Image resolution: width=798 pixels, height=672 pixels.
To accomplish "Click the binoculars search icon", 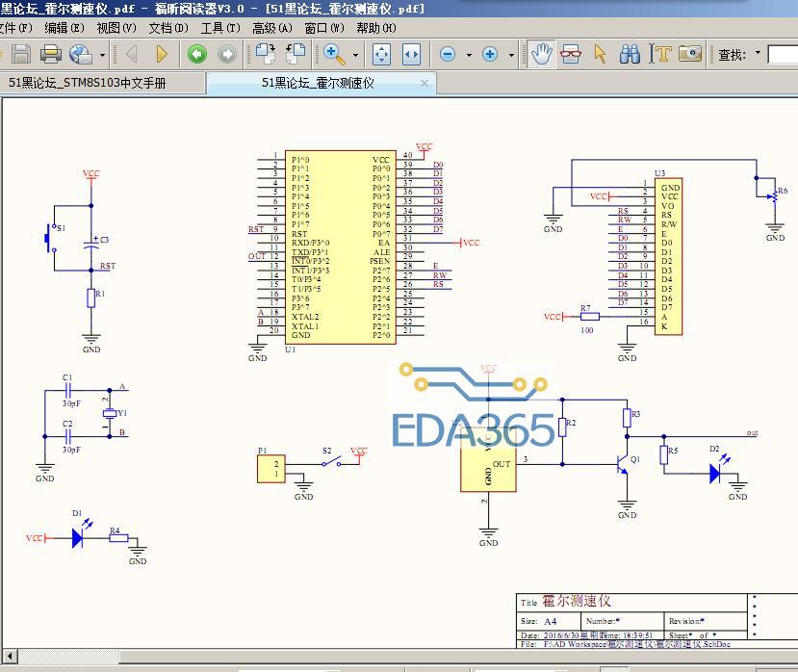I will click(631, 54).
